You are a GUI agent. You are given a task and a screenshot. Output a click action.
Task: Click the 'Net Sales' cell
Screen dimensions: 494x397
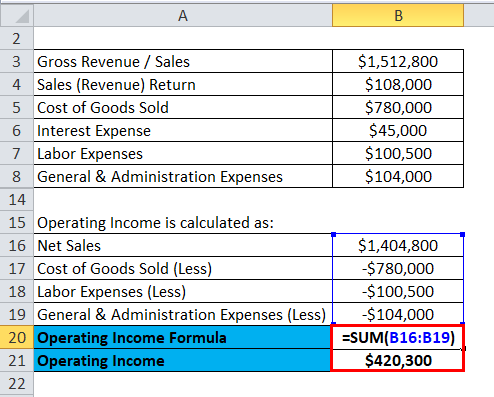point(183,245)
